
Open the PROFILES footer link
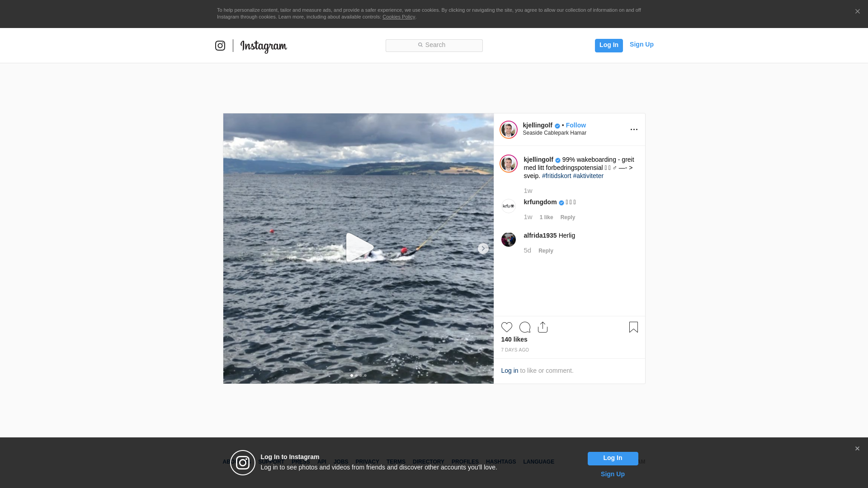click(x=465, y=462)
